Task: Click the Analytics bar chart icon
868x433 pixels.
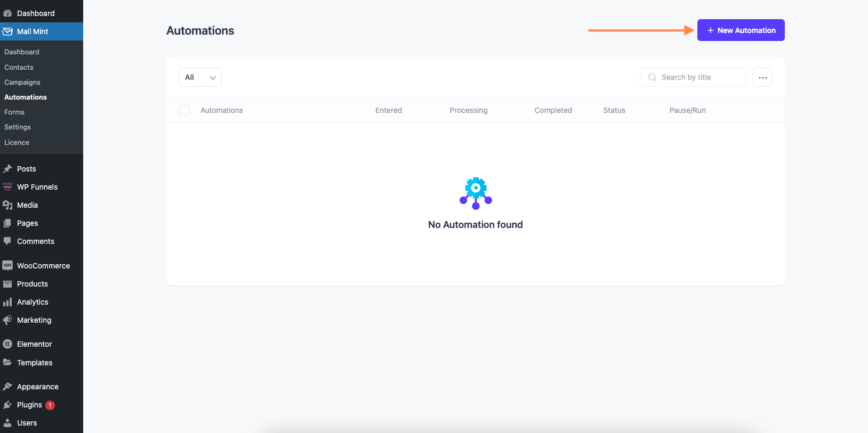Action: click(x=7, y=302)
